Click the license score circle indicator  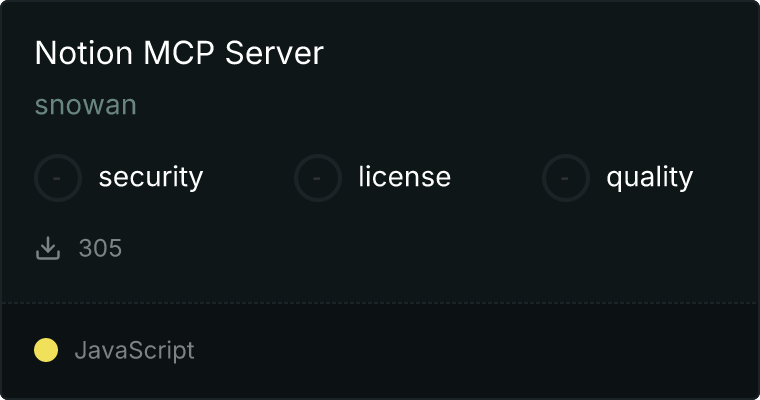pos(317,178)
